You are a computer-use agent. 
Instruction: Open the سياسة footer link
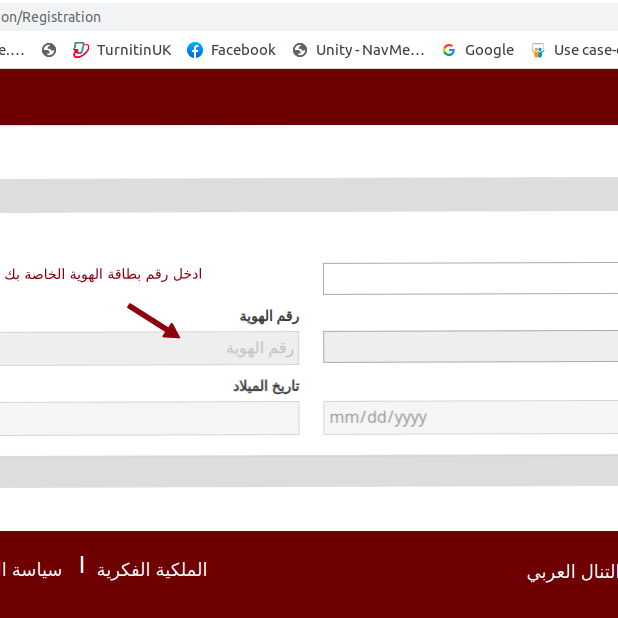click(32, 570)
